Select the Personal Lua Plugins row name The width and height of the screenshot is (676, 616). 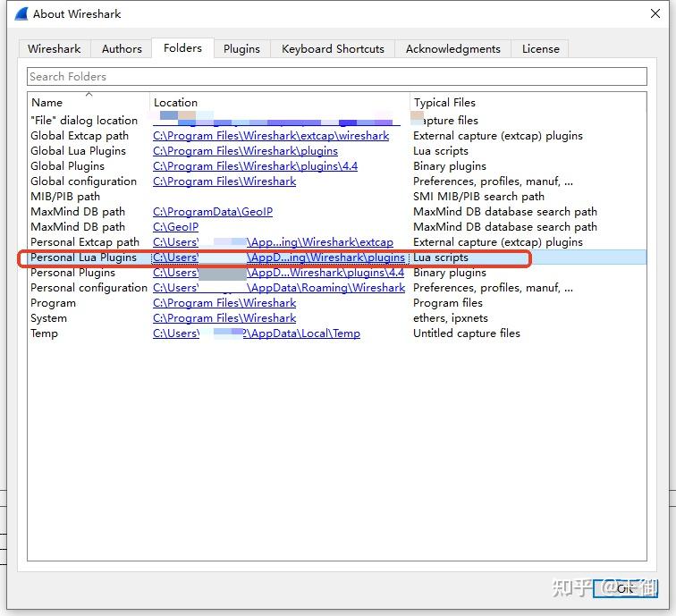(x=83, y=257)
